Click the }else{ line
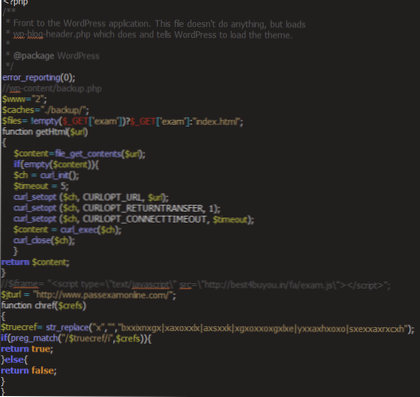Viewport: 420px width, 397px height. (x=14, y=360)
